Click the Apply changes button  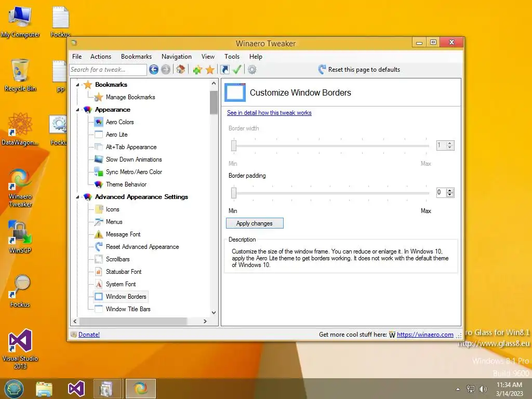pyautogui.click(x=255, y=223)
